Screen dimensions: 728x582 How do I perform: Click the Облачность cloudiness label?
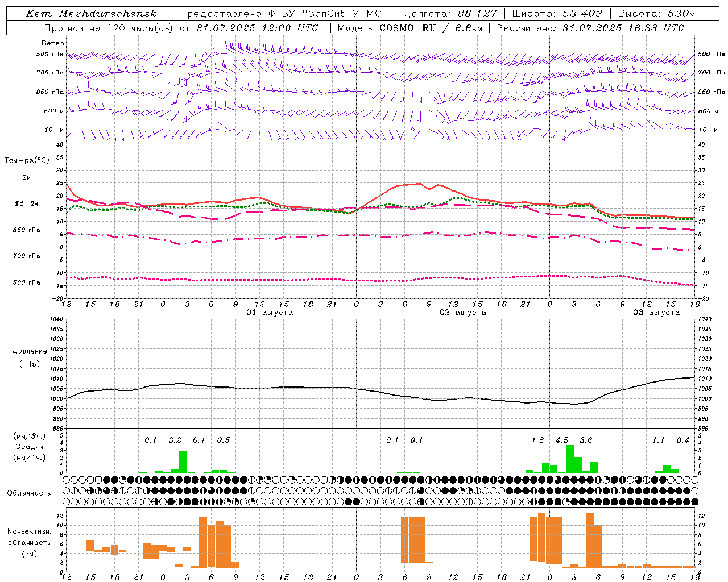pos(29,493)
